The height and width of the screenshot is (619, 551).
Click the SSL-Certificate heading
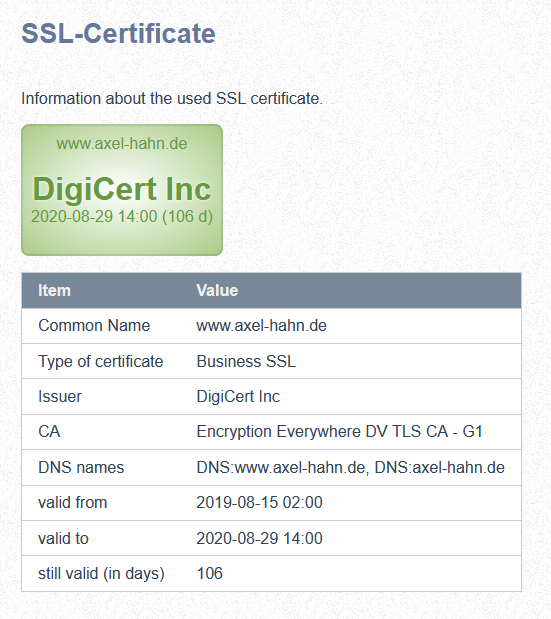[118, 33]
